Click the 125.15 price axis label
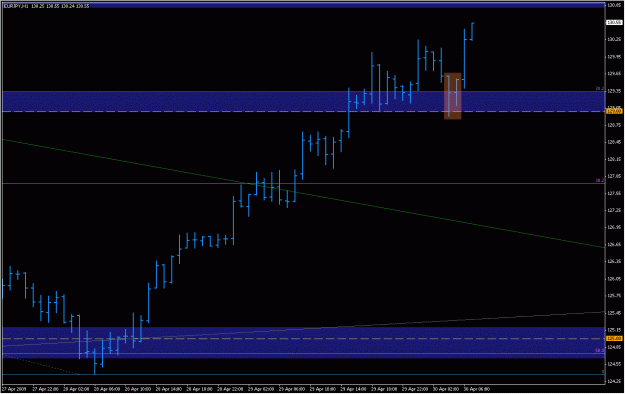The height and width of the screenshot is (394, 625). click(614, 330)
